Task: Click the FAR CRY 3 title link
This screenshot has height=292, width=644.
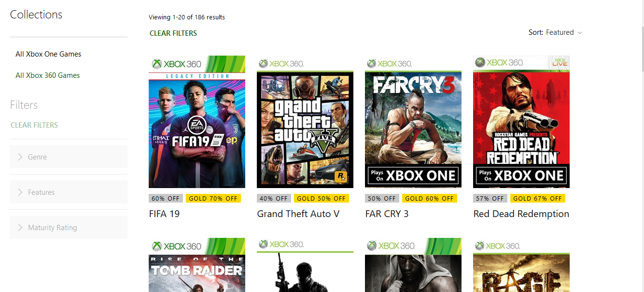Action: point(387,214)
